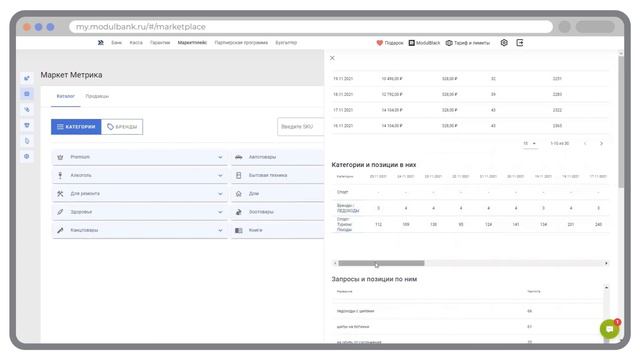Open the green chat widget

[x=610, y=329]
